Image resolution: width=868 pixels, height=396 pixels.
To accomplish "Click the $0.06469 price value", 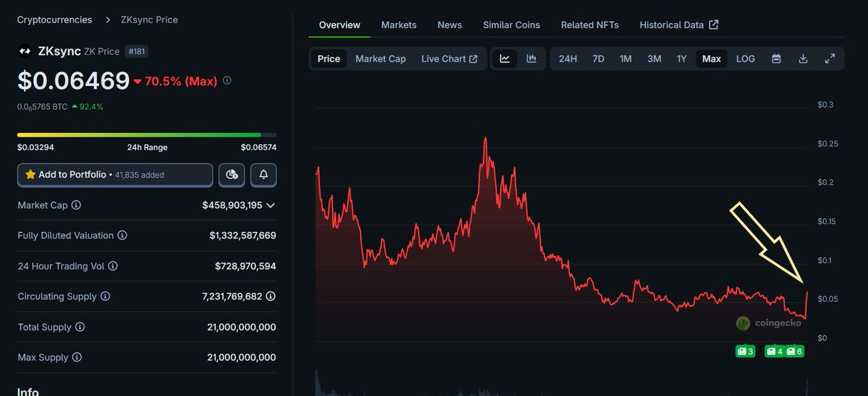I will point(74,81).
